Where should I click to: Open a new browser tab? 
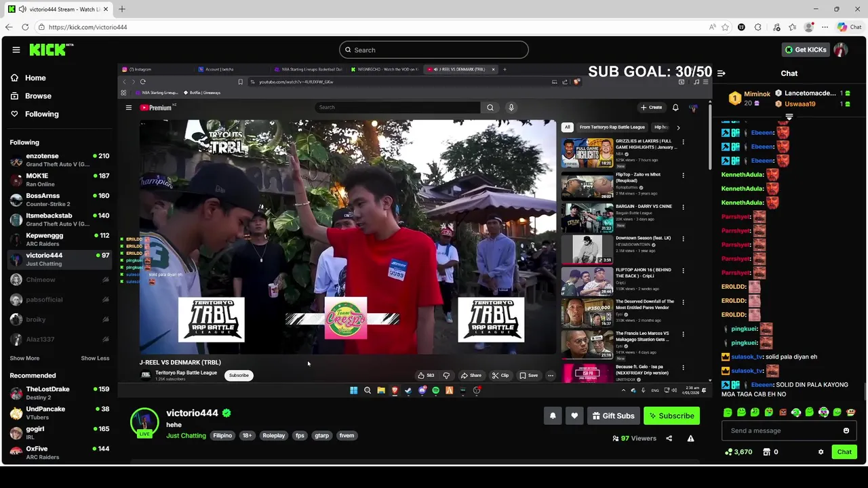(122, 9)
